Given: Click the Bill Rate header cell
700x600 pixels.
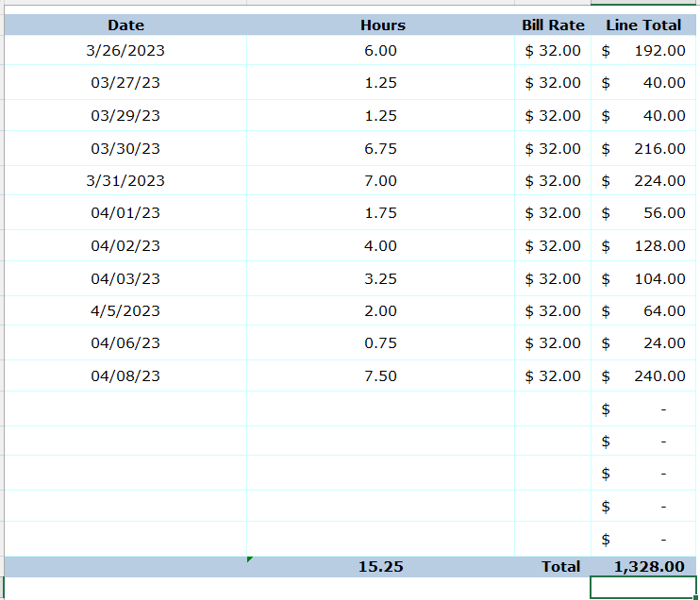Looking at the screenshot, I should click(x=553, y=25).
